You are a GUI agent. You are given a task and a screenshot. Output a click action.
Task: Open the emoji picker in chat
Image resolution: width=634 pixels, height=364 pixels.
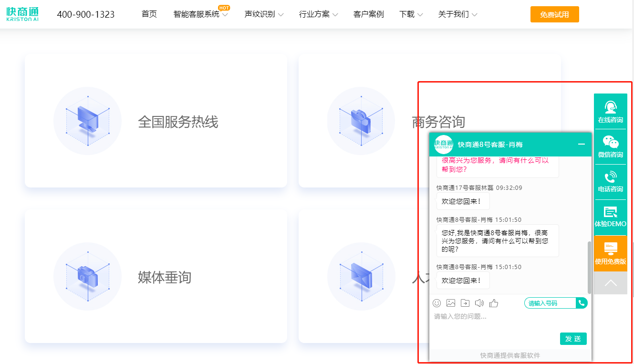[x=437, y=303]
